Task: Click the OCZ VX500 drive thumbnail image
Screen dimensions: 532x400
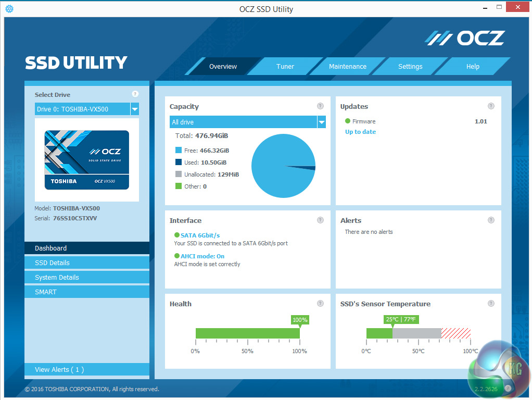Action: [87, 160]
